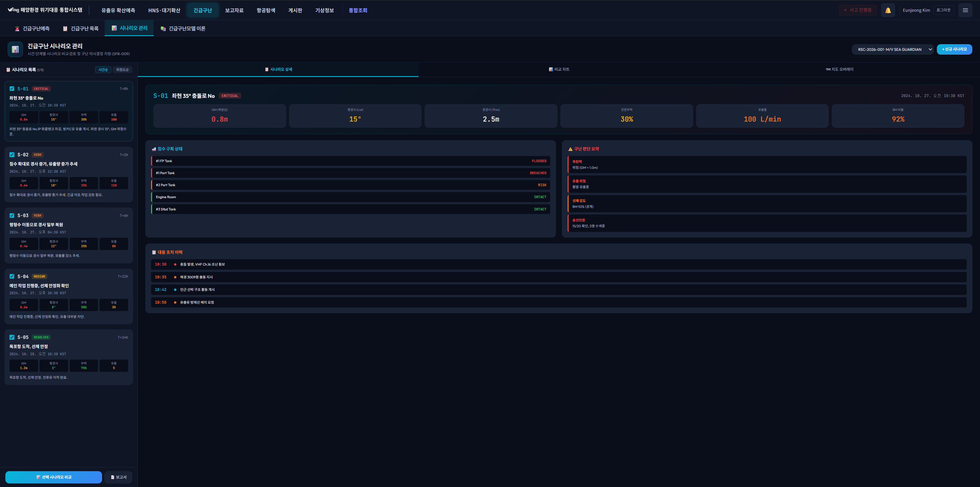Uncheck the S-03 scenario checkbox
This screenshot has height=487, width=980.
click(x=12, y=216)
